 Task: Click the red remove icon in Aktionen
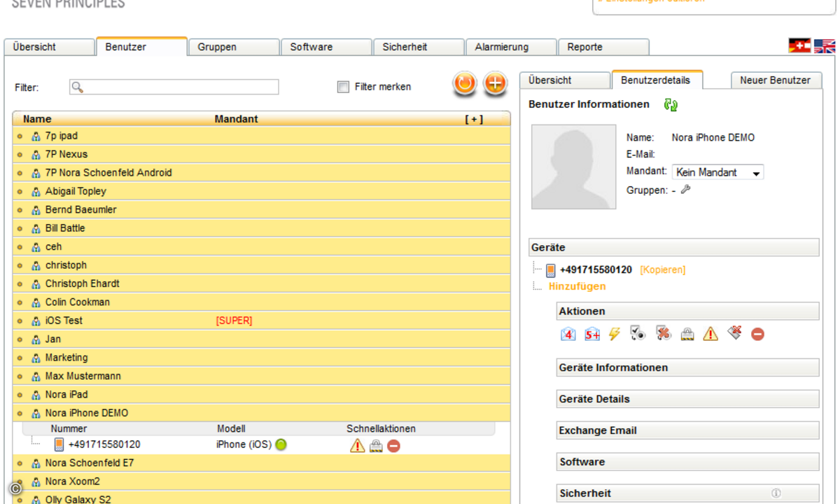point(757,335)
